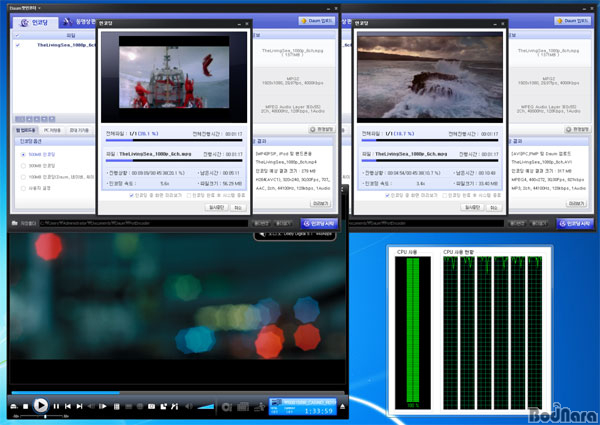Click the running-figure icon in player
Viewport: 600px width, 425px height.
[x=260, y=407]
